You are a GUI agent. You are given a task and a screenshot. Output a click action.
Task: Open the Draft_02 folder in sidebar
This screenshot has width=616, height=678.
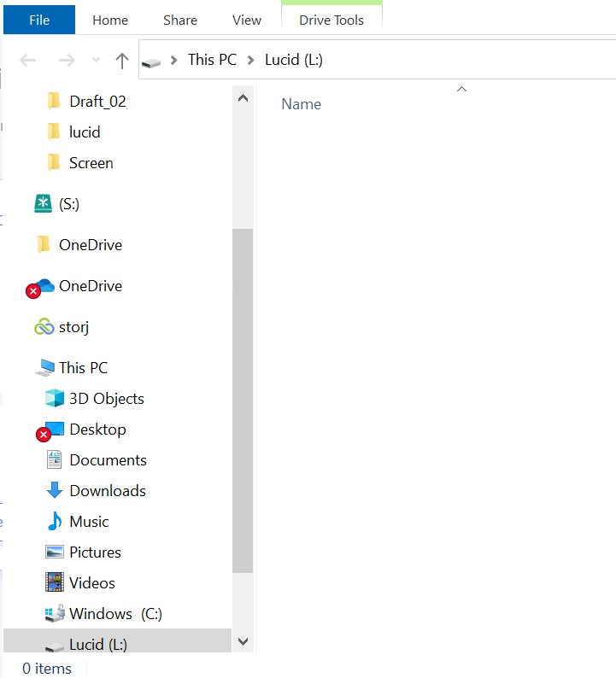[x=97, y=102]
